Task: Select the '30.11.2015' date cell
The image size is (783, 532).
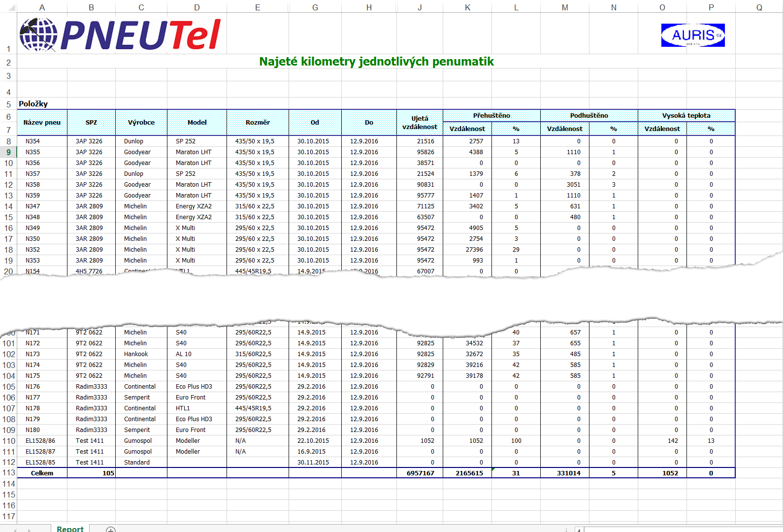Action: tap(315, 463)
